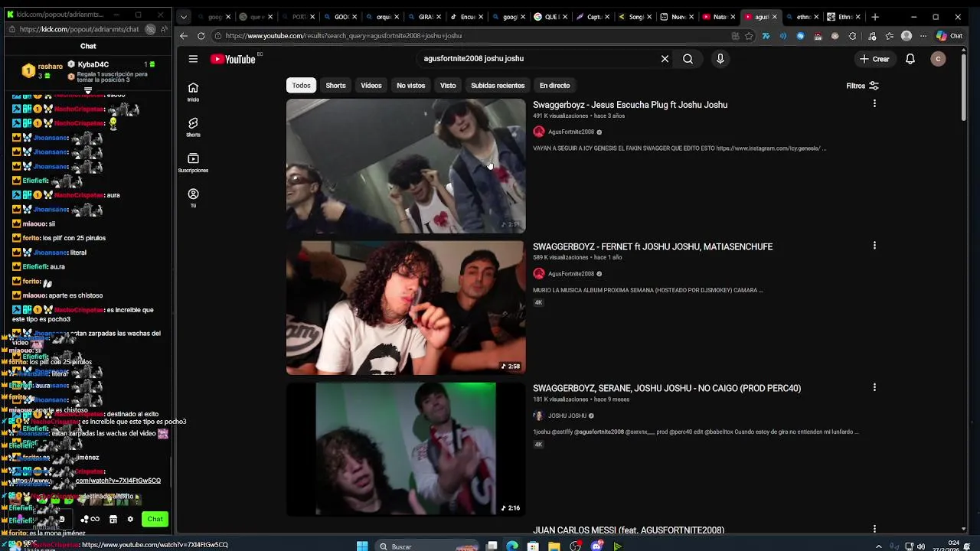Open title Swaggerboyz - Jesus Escucha Plug
This screenshot has height=551, width=980.
[630, 105]
